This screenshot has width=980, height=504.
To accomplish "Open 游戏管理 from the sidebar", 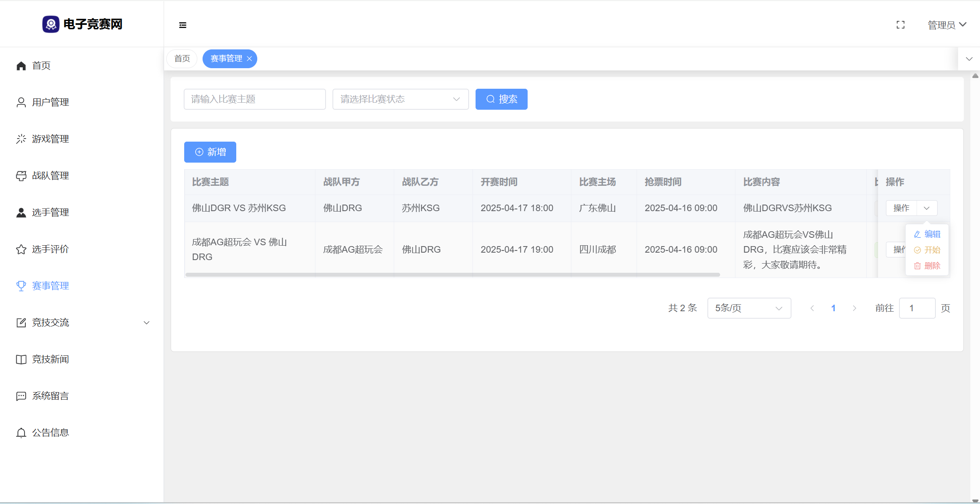I will [x=50, y=139].
